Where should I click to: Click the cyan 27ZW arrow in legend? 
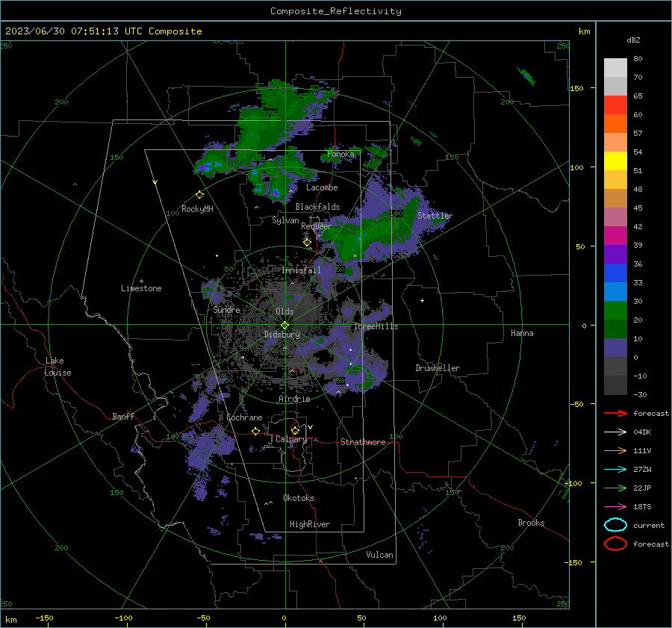(615, 470)
